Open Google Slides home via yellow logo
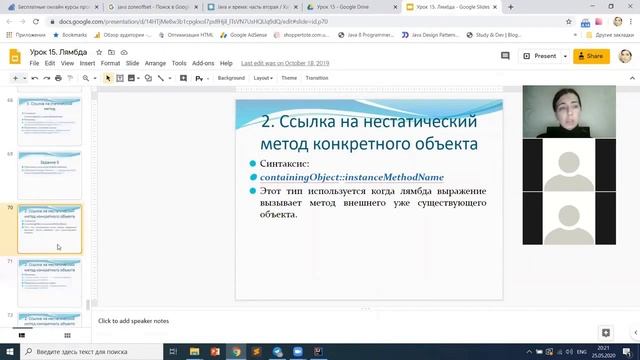 click(15, 57)
